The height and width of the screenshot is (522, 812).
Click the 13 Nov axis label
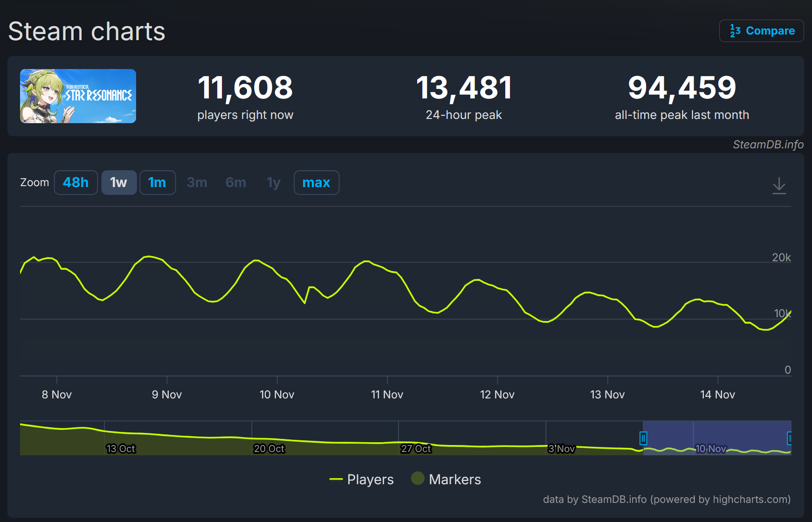point(607,395)
